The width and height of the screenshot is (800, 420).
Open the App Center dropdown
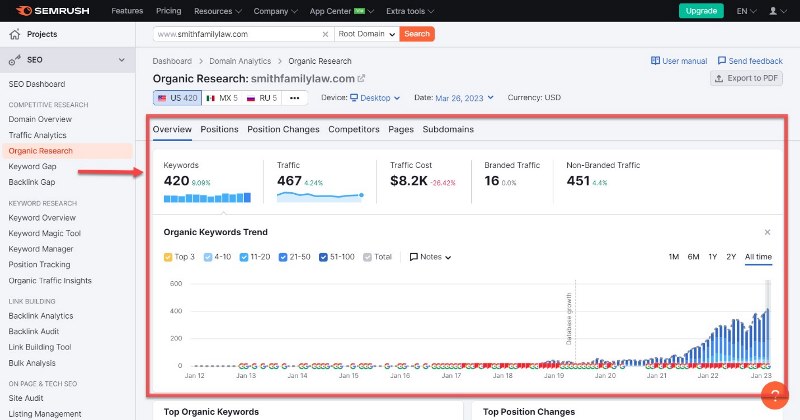[x=342, y=11]
